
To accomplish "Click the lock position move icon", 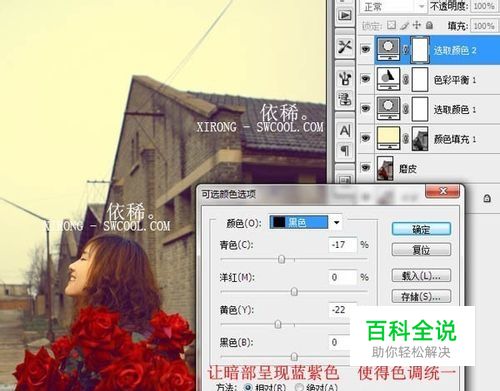I will coord(417,25).
